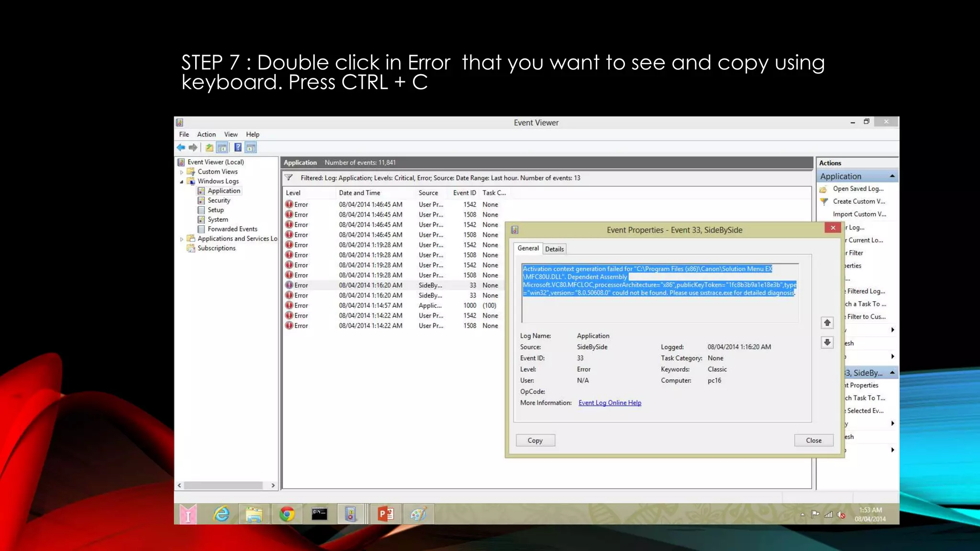Screen dimensions: 980x551
Task: Click the taskbar clock showing 1:53 AM
Action: click(870, 514)
